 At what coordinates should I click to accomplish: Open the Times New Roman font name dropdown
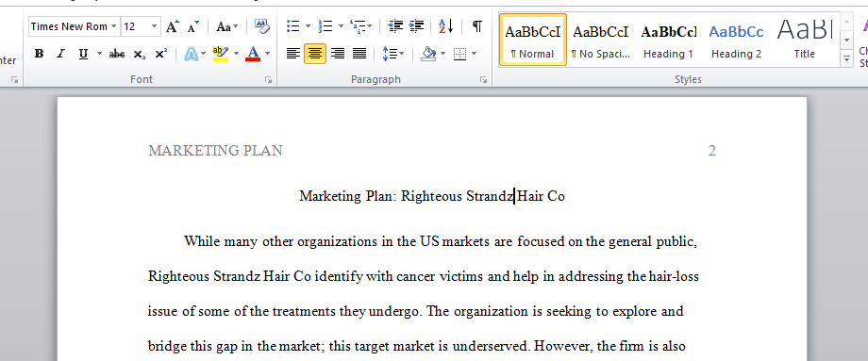113,26
